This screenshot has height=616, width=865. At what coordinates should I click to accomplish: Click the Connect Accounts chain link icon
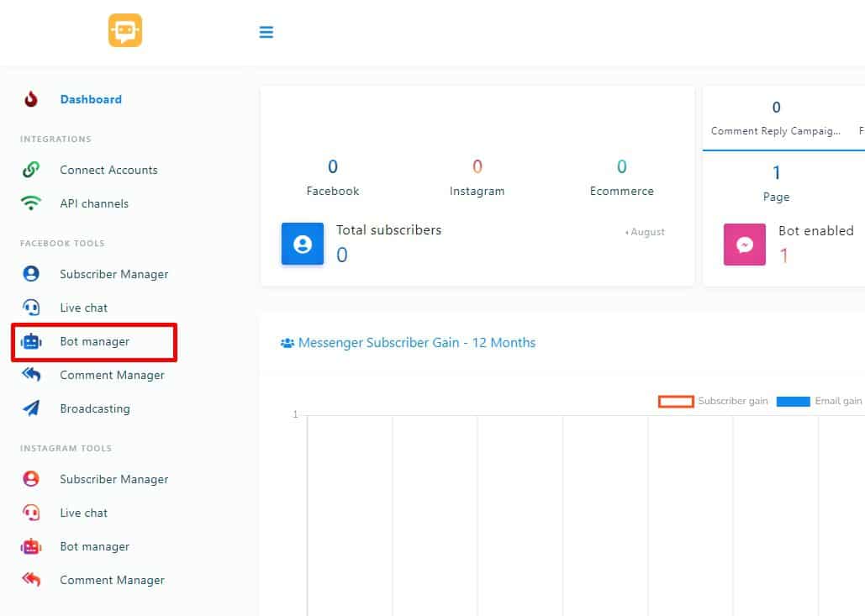pyautogui.click(x=31, y=170)
